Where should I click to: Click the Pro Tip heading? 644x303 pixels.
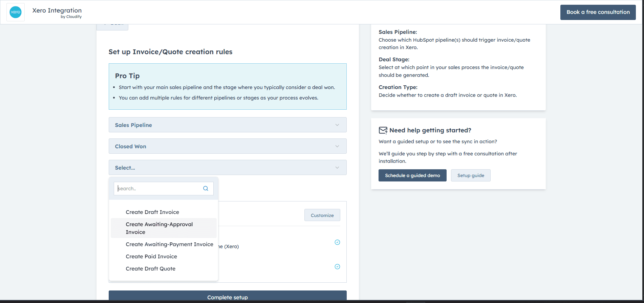point(127,76)
